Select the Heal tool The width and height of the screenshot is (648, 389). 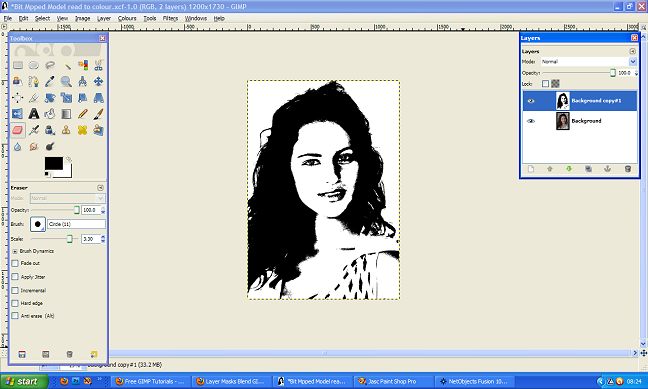82,130
